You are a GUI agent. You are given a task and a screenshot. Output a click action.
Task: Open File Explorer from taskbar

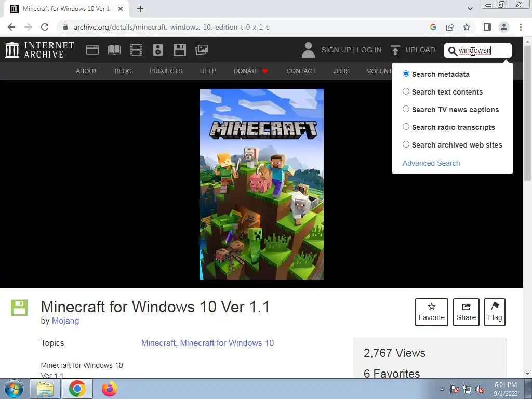pyautogui.click(x=45, y=389)
